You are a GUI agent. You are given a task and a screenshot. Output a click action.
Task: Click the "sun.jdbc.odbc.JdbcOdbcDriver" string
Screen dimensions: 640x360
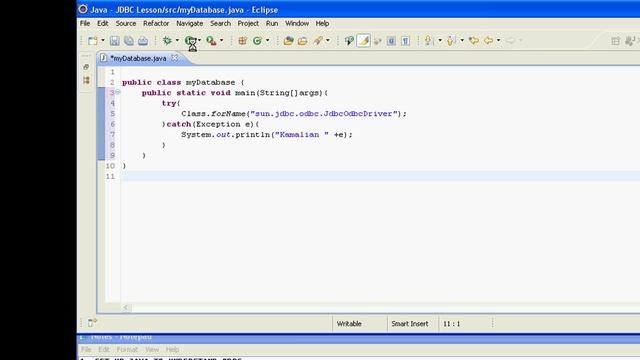324,114
